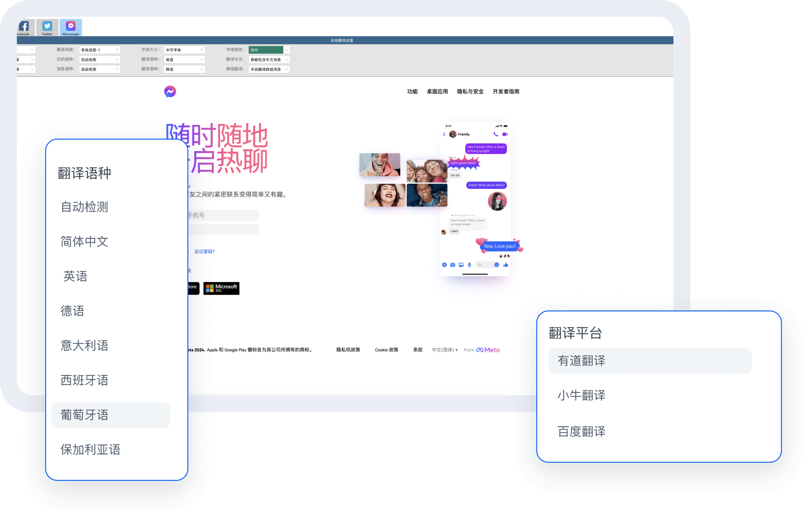Screen dimensions: 812x520
Task: Open the 隐私与安全 navigation menu item
Action: [470, 91]
